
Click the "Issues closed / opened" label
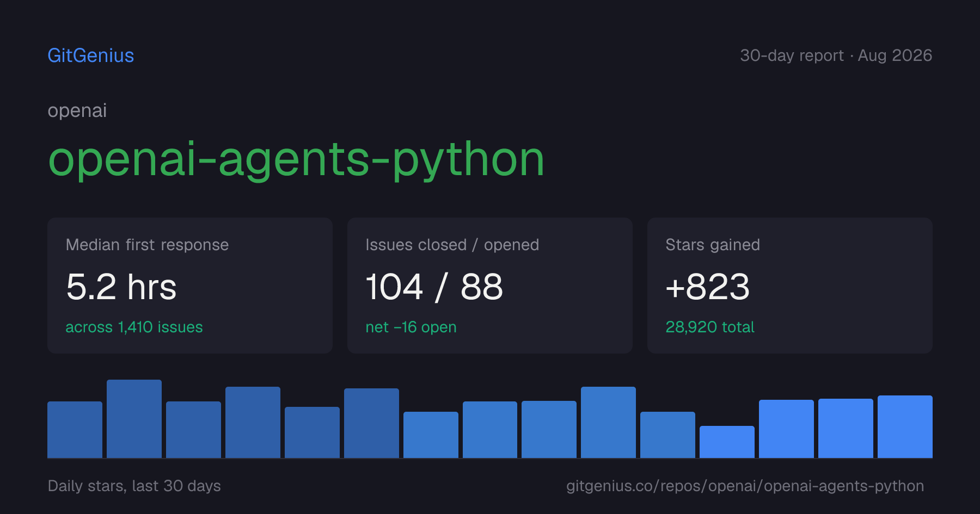[x=452, y=245]
